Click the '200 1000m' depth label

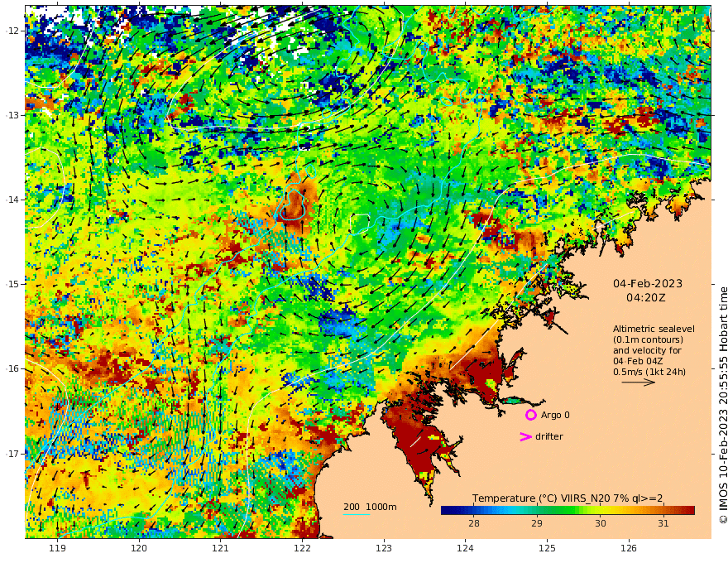click(x=370, y=507)
